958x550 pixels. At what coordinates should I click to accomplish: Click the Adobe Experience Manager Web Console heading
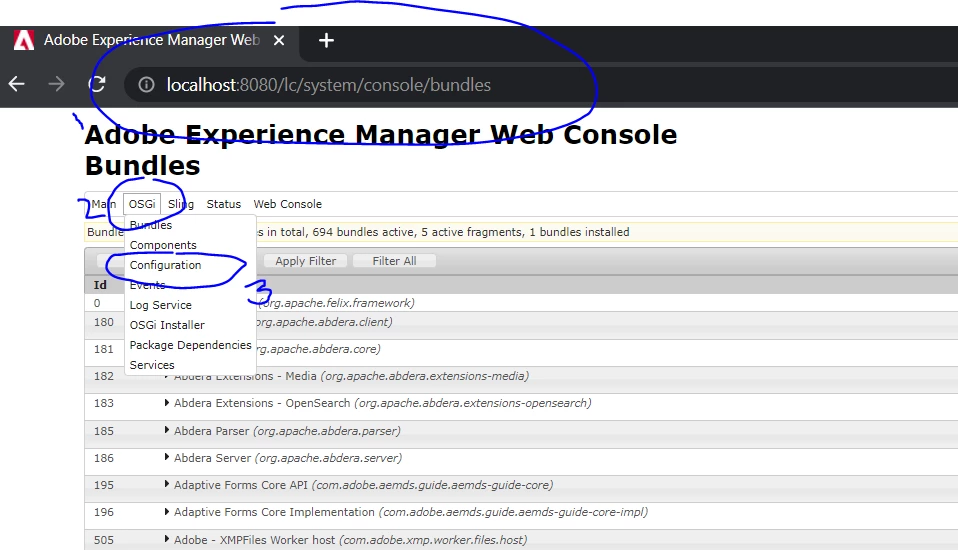point(381,134)
